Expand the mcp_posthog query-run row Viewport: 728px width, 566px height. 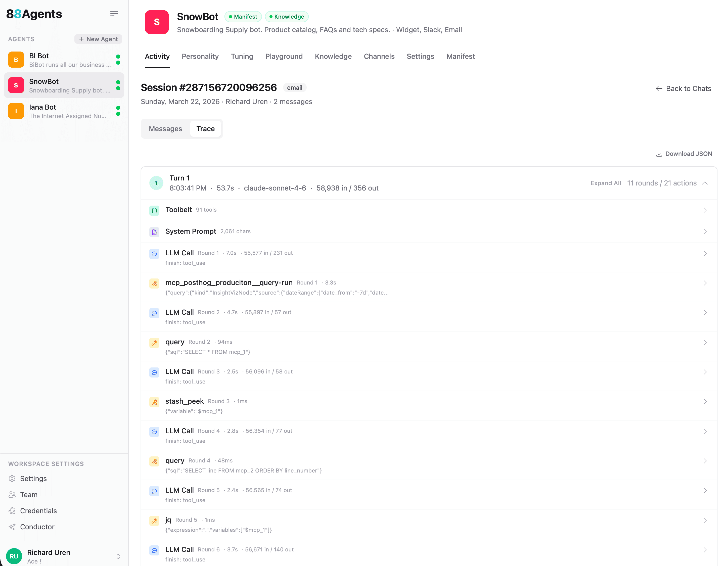click(x=705, y=283)
